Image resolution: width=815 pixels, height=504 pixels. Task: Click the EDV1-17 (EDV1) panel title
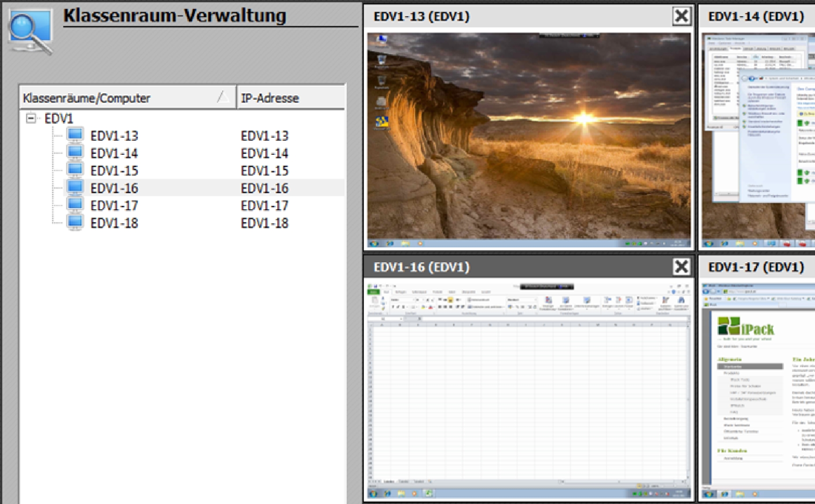tap(756, 267)
